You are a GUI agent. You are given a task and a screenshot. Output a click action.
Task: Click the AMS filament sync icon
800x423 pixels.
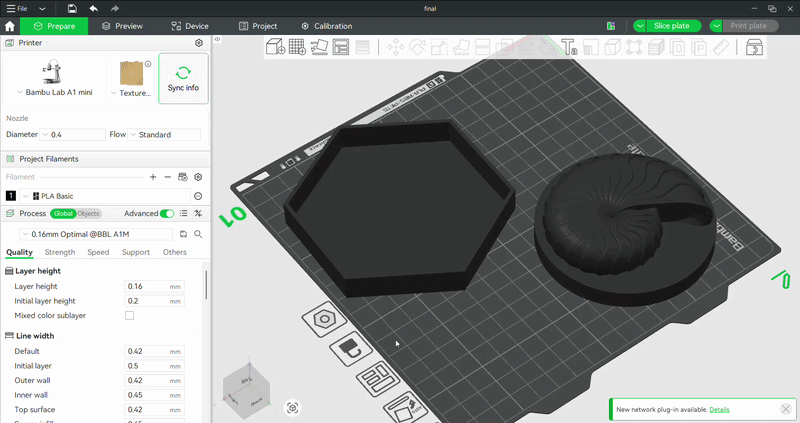pos(183,177)
